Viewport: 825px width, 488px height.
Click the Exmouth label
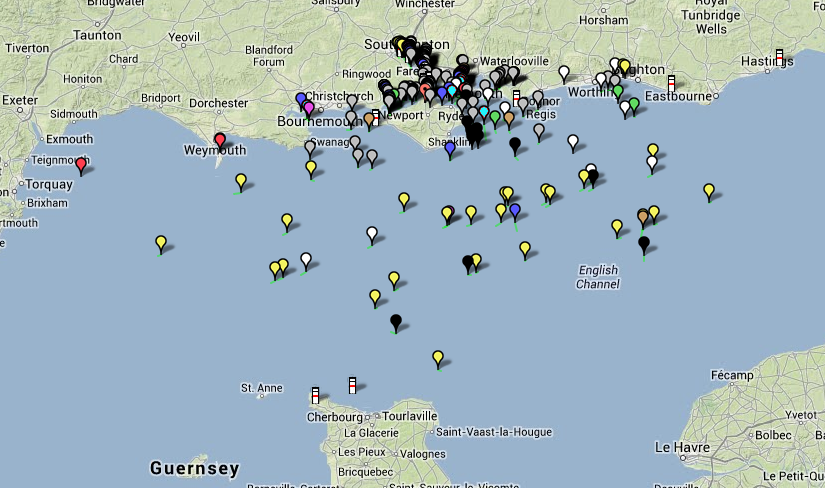coord(69,140)
